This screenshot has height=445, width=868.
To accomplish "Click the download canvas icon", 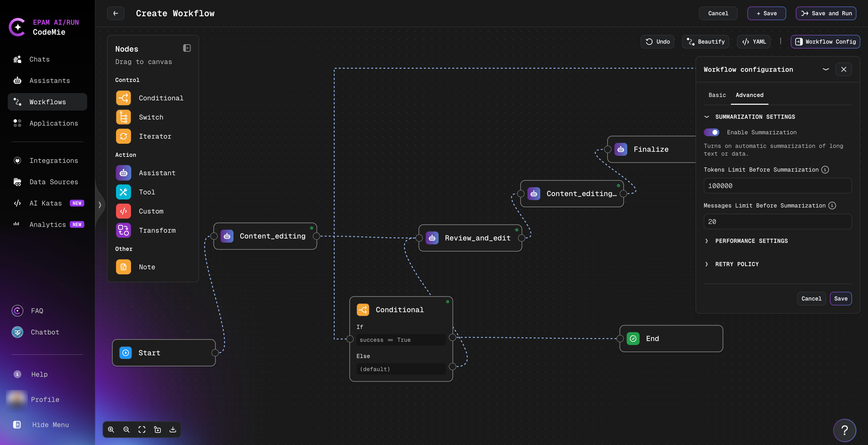I will [x=173, y=429].
